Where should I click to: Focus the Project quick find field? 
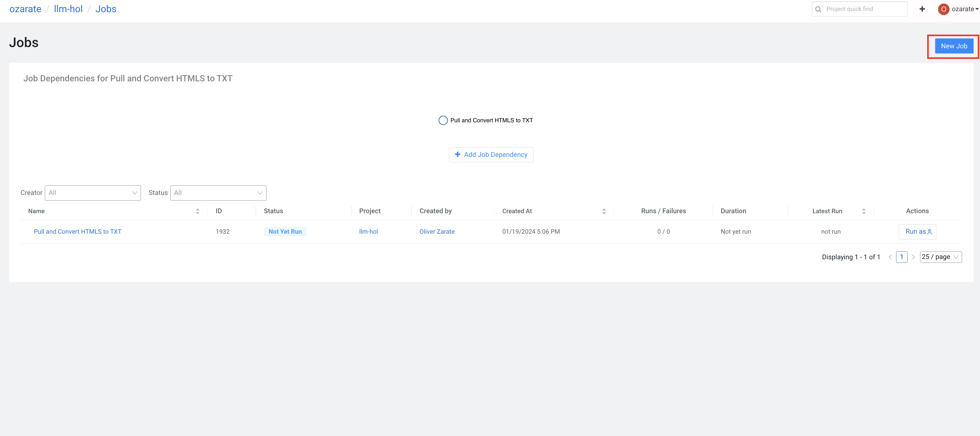point(864,9)
